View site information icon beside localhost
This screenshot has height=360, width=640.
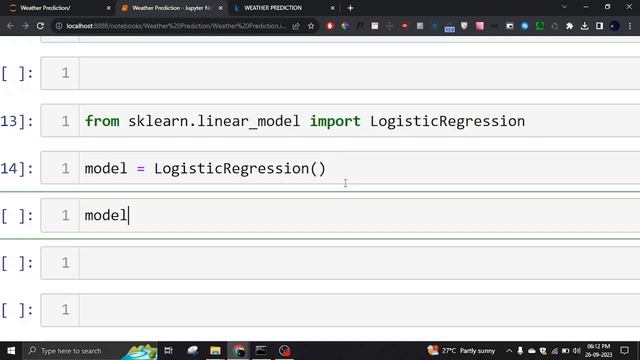(x=59, y=26)
